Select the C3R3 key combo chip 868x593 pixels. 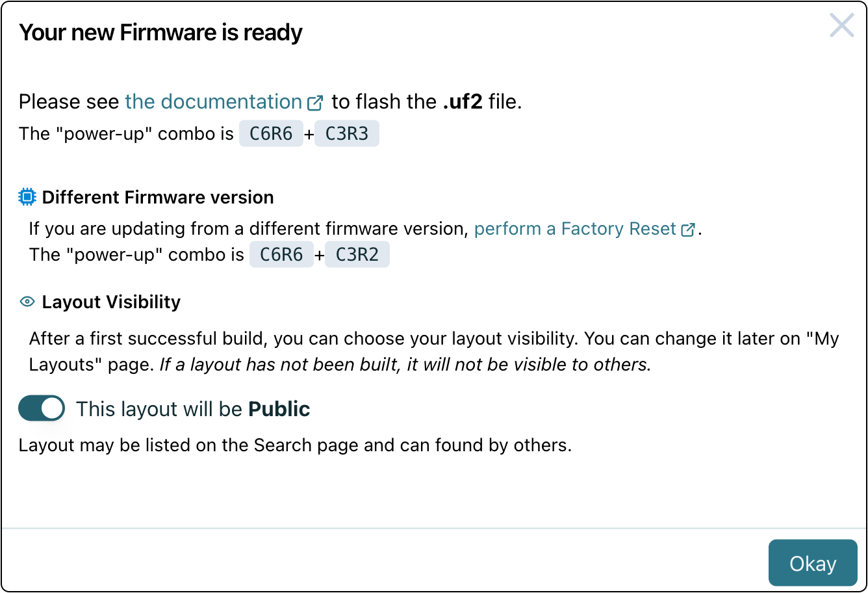[347, 133]
